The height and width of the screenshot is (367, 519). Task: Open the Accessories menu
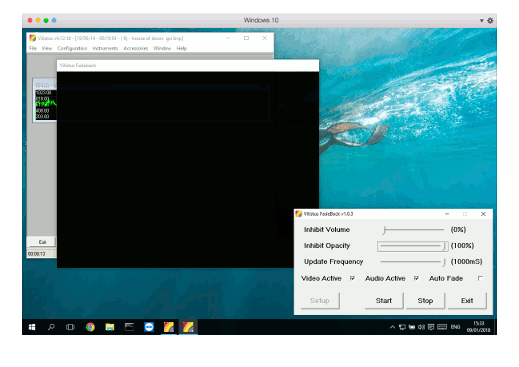coord(136,48)
